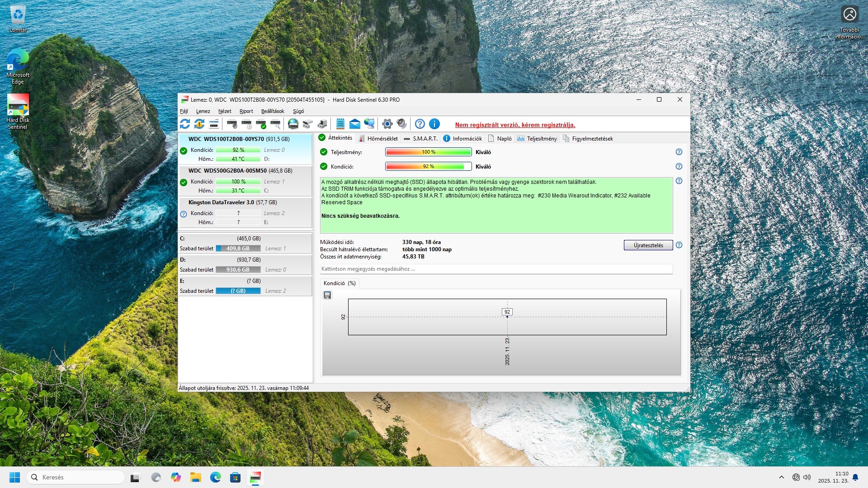
Task: Click the blue envelope send-mail icon
Action: (355, 124)
